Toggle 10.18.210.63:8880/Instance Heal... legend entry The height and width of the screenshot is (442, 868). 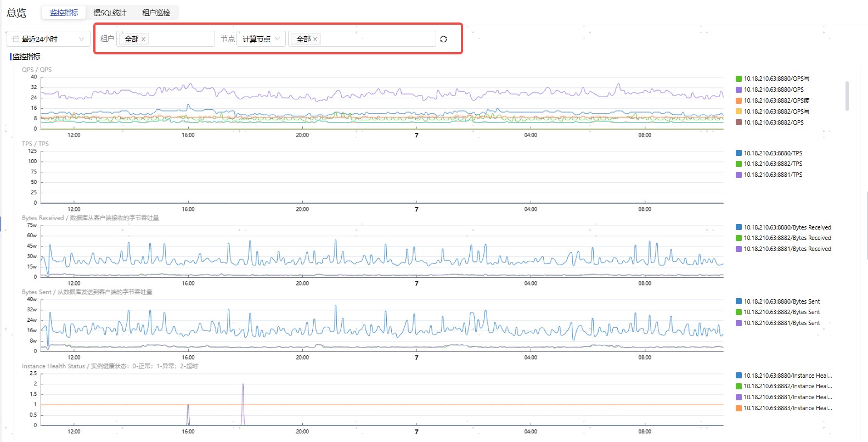click(784, 376)
